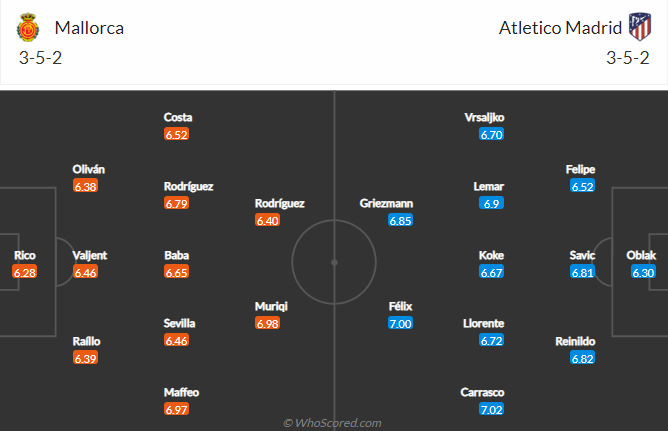Select Oblak's 6.30 rating badge

pyautogui.click(x=643, y=272)
